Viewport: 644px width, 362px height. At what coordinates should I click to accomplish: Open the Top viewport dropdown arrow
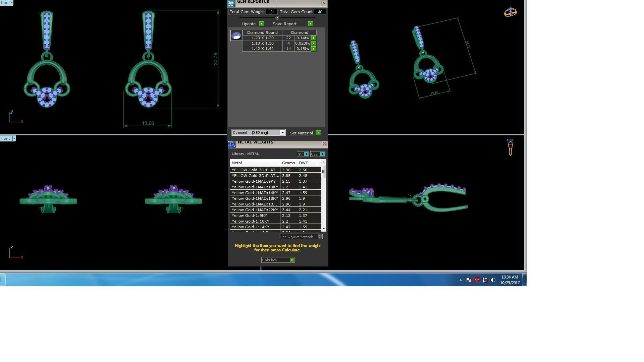tap(11, 3)
